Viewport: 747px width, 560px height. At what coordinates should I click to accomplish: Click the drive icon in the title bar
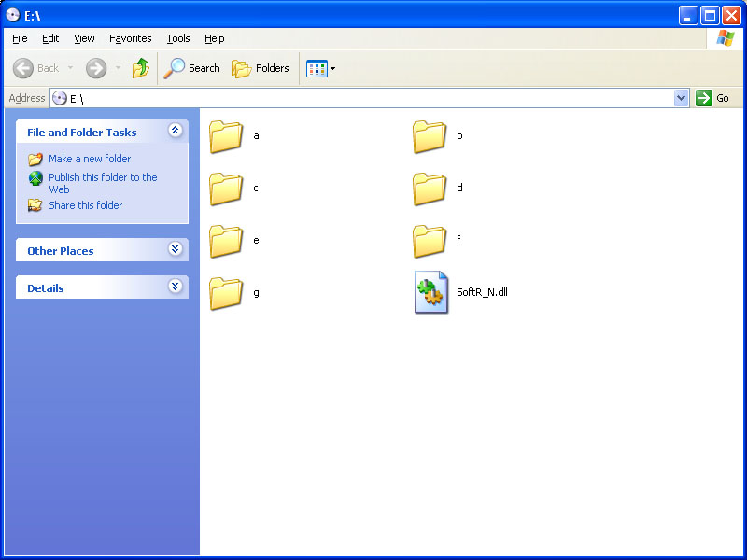(x=13, y=15)
